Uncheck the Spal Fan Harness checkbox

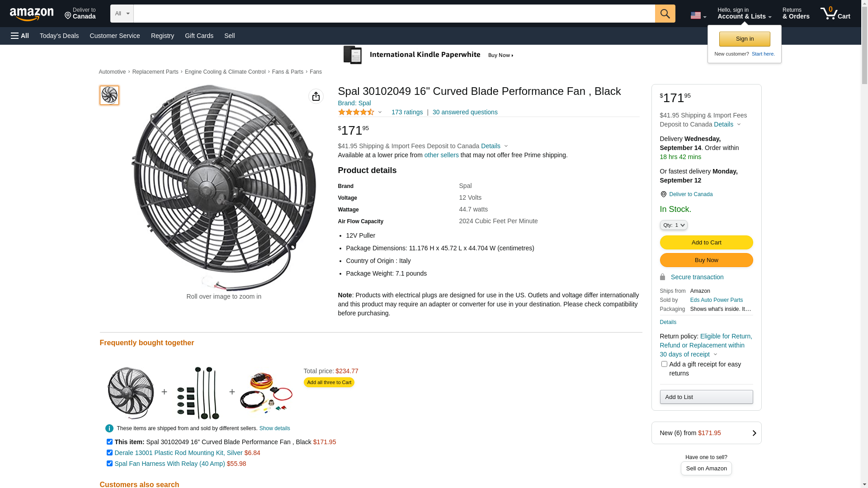109,463
